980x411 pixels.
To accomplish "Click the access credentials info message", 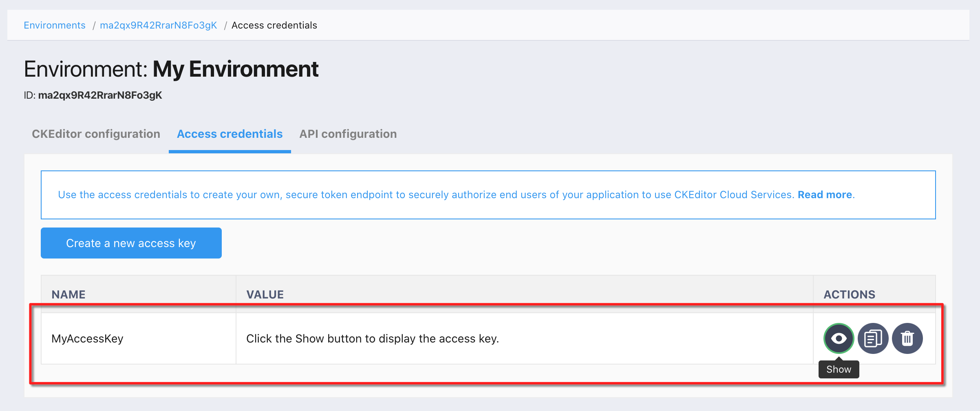I will [x=424, y=195].
